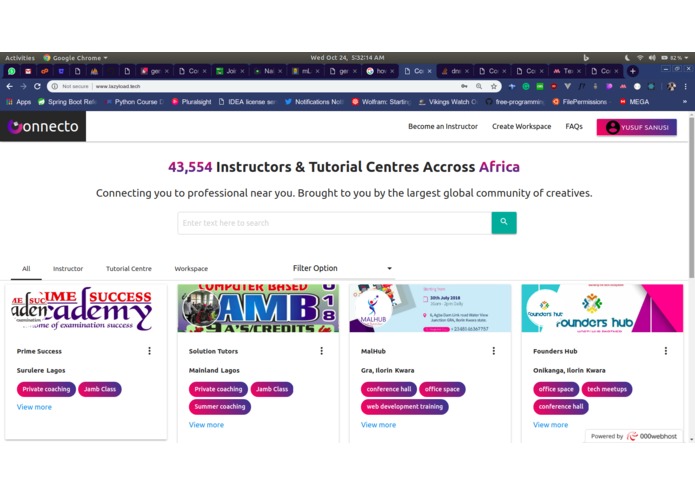Open the Pluralsight bookmark
Screen dimensions: 695x494
(191, 102)
